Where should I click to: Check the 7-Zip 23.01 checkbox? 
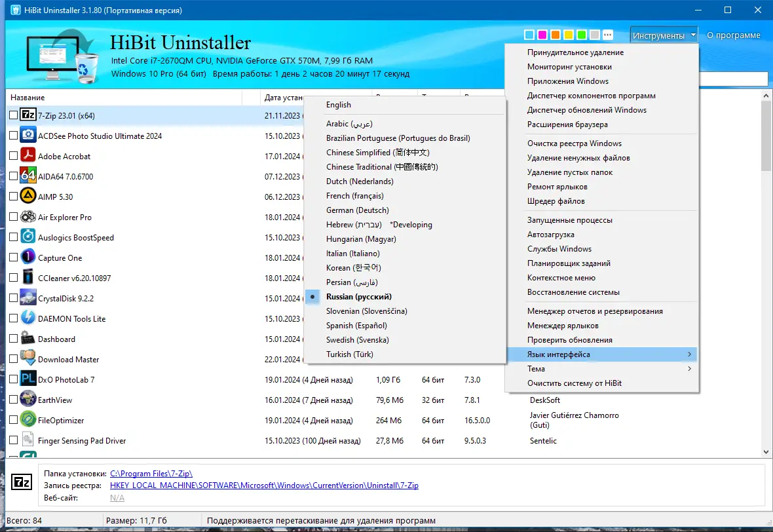13,115
